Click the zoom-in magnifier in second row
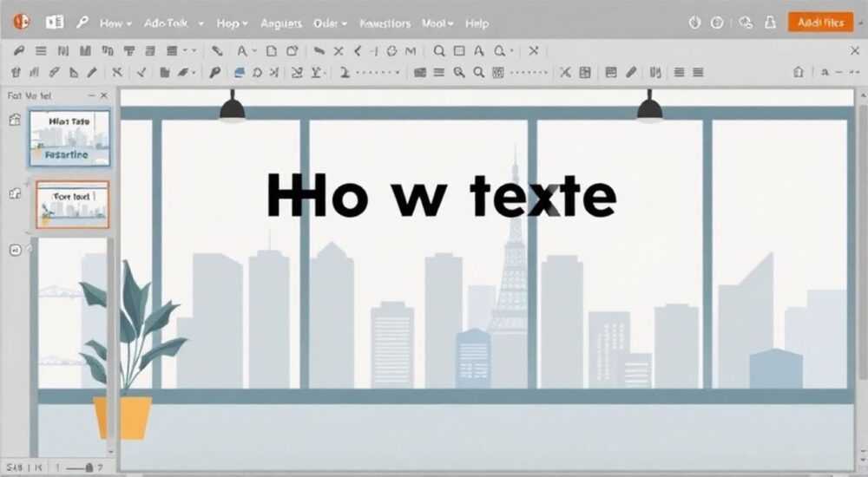Screen dimensions: 868x477 coord(459,72)
